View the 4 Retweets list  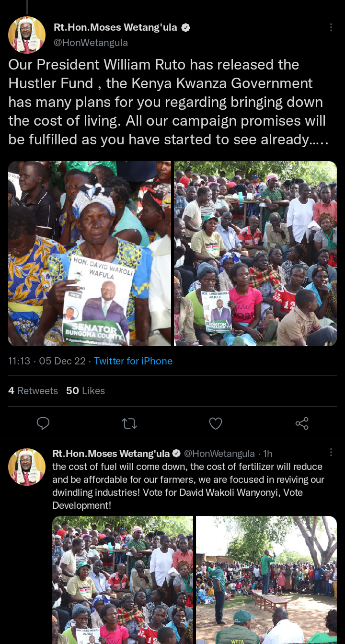[33, 391]
